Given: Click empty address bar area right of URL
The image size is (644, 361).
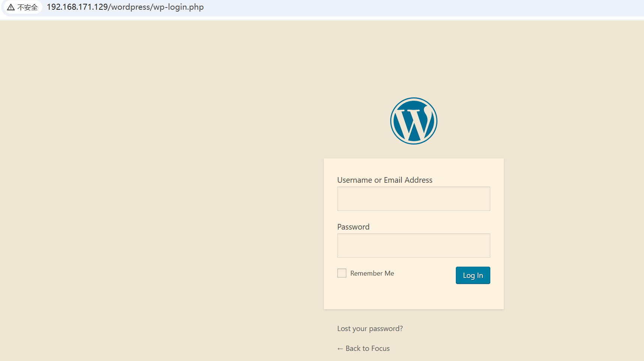Looking at the screenshot, I should (x=412, y=7).
